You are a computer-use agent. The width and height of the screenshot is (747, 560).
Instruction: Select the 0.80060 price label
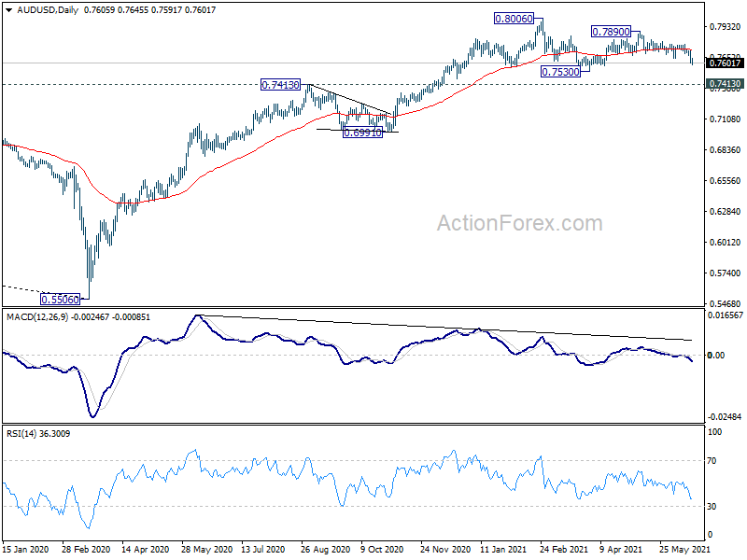click(514, 19)
